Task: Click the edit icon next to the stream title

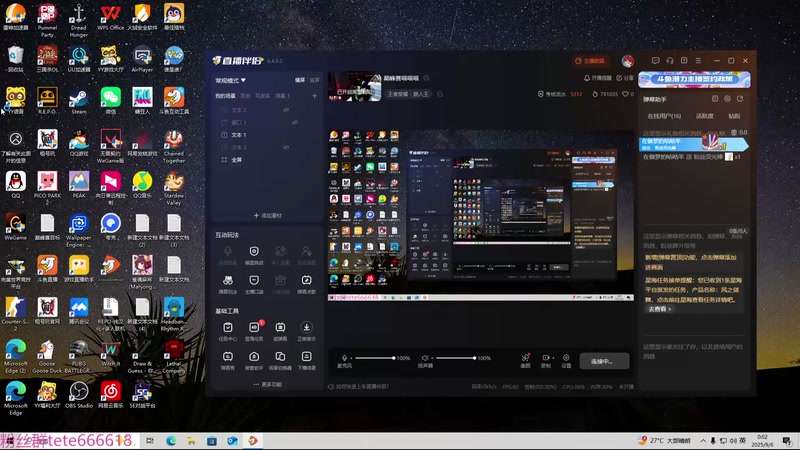Action: [426, 78]
